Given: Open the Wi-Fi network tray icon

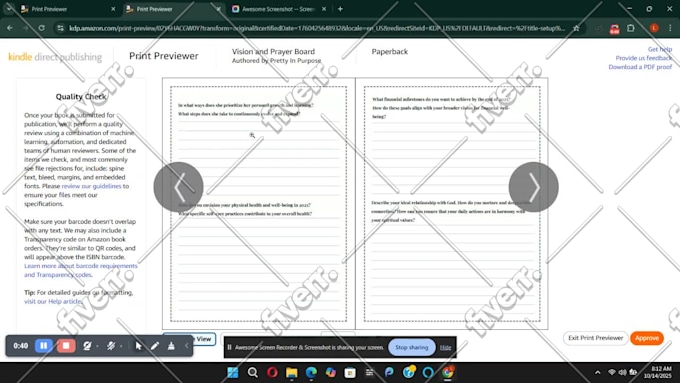Looking at the screenshot, I should point(611,372).
